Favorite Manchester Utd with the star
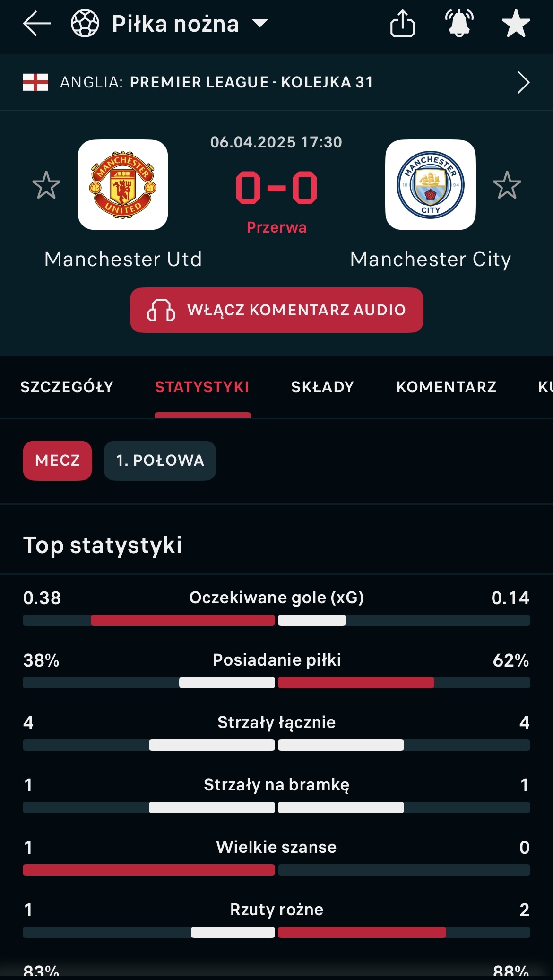The image size is (553, 980). 46,185
